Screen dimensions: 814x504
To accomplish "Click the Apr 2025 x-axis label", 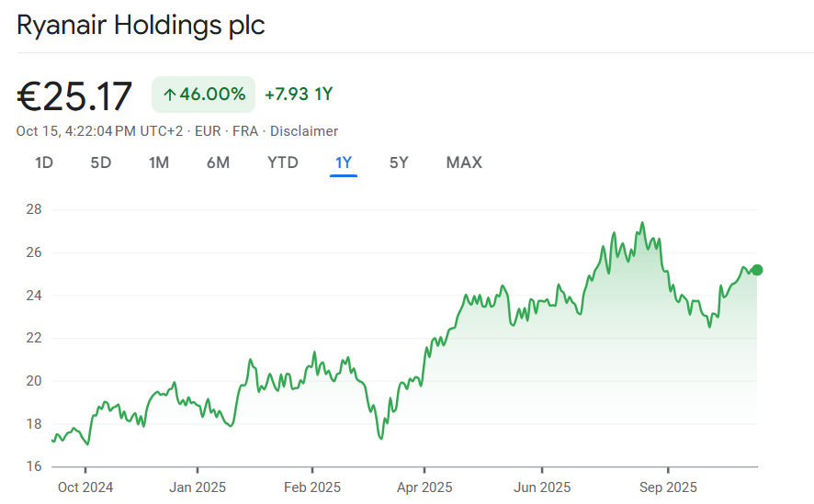I will pos(424,487).
